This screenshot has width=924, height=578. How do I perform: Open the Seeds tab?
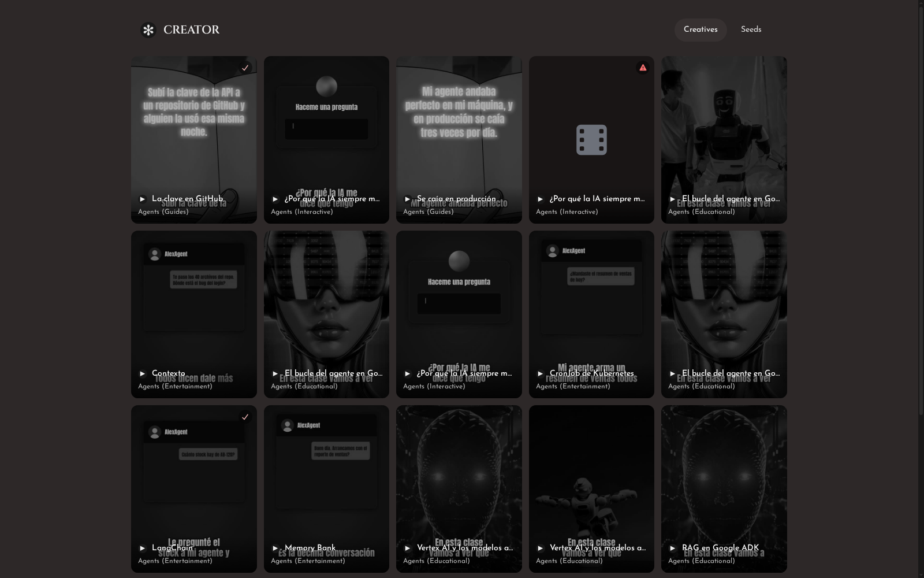[x=751, y=29]
